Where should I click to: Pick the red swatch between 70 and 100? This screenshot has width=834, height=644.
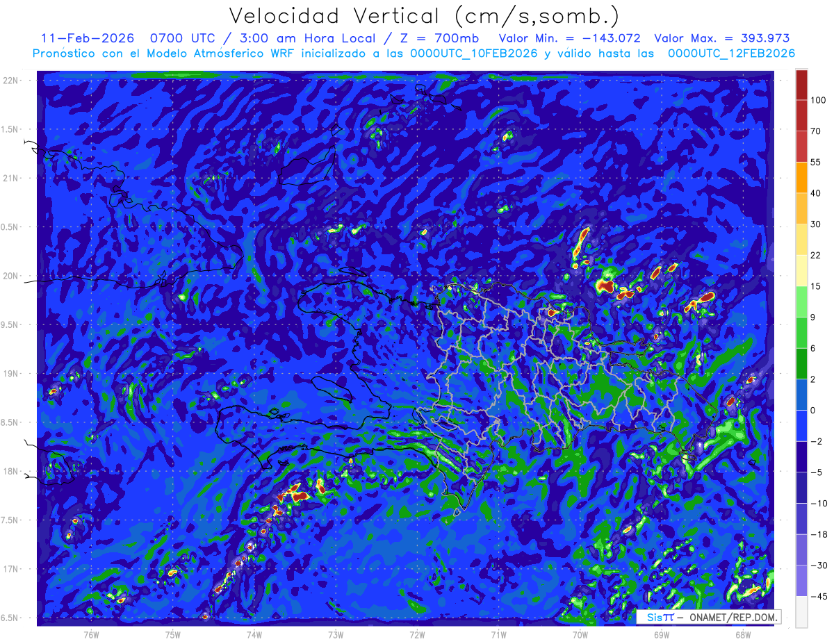(x=801, y=115)
